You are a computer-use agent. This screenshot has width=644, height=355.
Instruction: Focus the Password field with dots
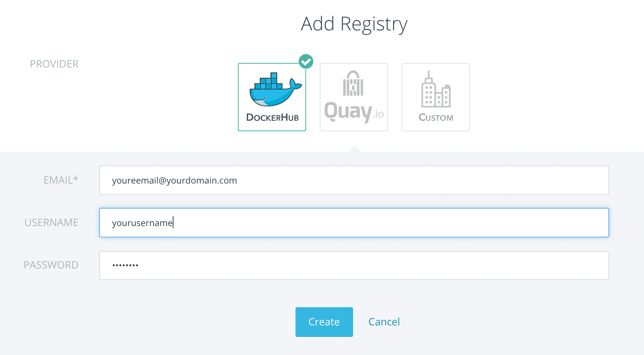(x=354, y=265)
